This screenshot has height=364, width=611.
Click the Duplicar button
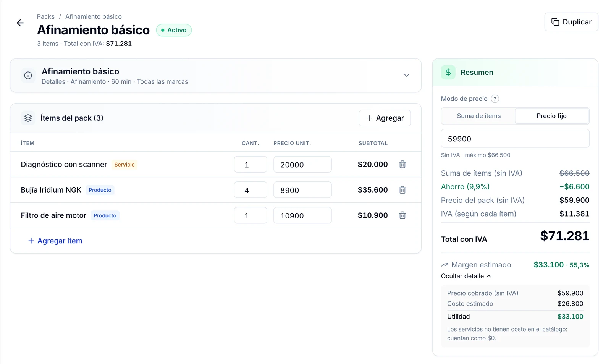pyautogui.click(x=571, y=22)
